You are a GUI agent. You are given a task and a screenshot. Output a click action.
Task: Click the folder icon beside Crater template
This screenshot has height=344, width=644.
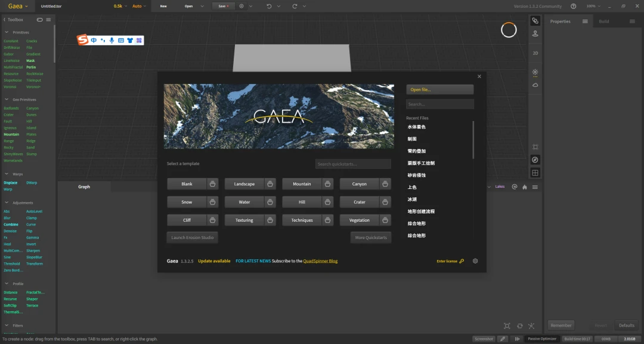click(x=385, y=202)
